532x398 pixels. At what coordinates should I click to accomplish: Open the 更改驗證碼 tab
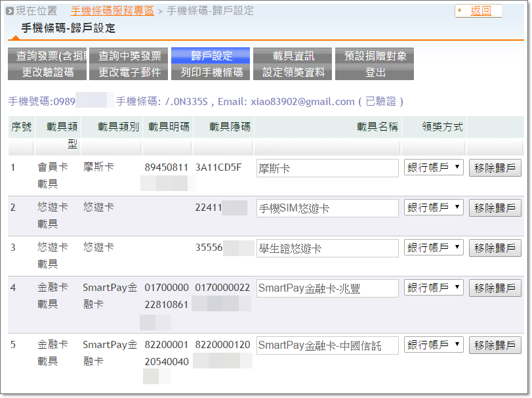pos(47,72)
